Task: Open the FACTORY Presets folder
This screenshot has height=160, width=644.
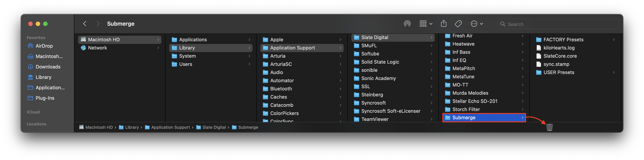Action: [x=575, y=39]
